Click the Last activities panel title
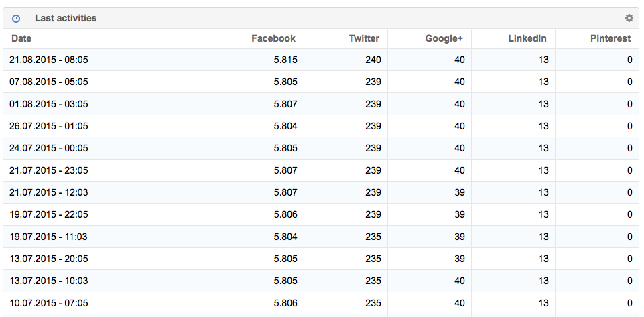This screenshot has width=644, height=317. click(66, 19)
